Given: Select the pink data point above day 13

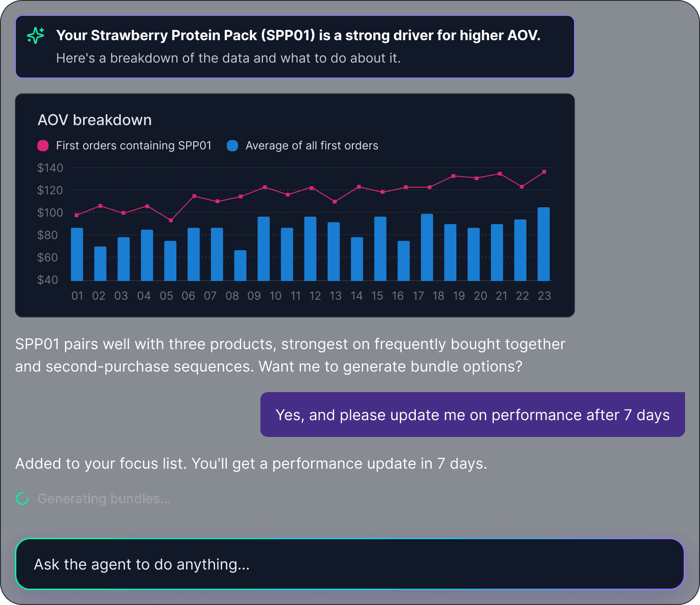Looking at the screenshot, I should tap(335, 202).
